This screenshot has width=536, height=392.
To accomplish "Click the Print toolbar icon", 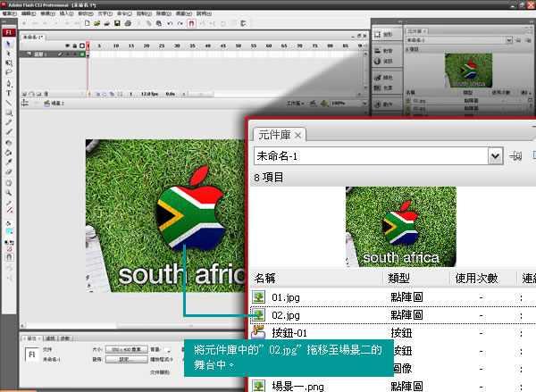I will (128, 23).
